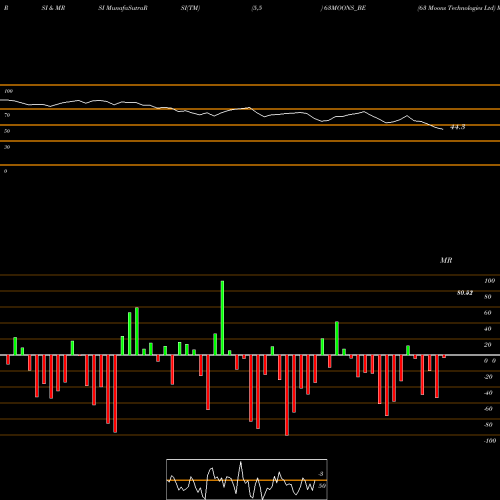Click the '-80' label on the MR axis
500x500 pixels.
click(488, 425)
